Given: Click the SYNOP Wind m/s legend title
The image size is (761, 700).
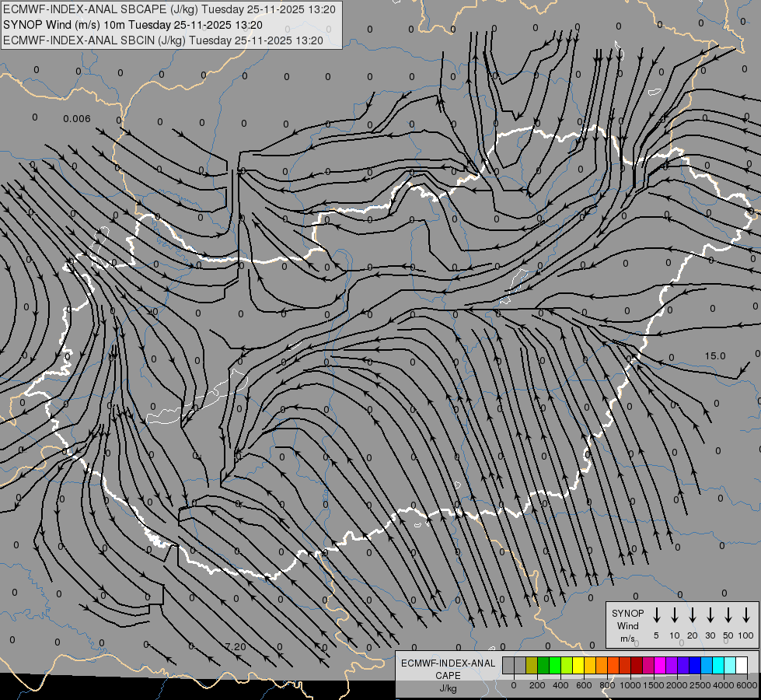Looking at the screenshot, I should click(627, 626).
